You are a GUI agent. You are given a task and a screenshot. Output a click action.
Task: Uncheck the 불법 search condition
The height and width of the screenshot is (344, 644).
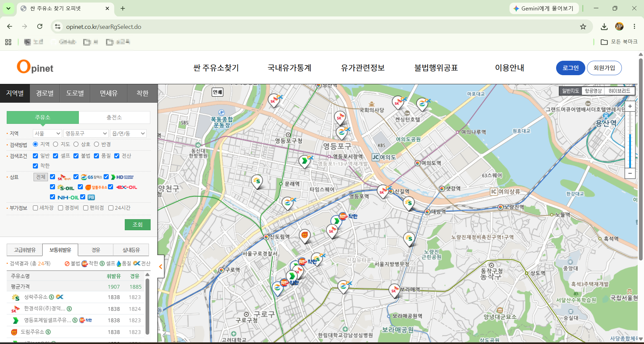click(x=76, y=156)
